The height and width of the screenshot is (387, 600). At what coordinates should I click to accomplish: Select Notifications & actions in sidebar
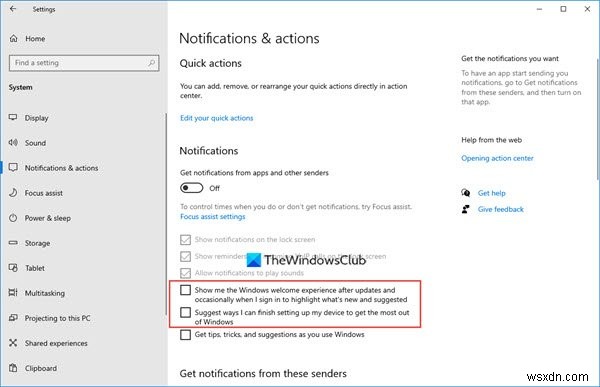click(62, 168)
